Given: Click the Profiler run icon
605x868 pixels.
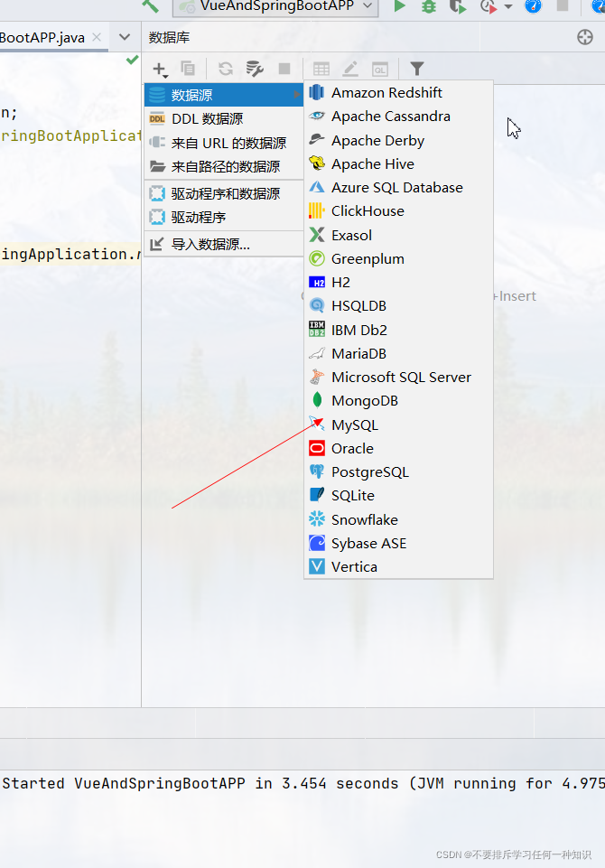Looking at the screenshot, I should tap(489, 6).
